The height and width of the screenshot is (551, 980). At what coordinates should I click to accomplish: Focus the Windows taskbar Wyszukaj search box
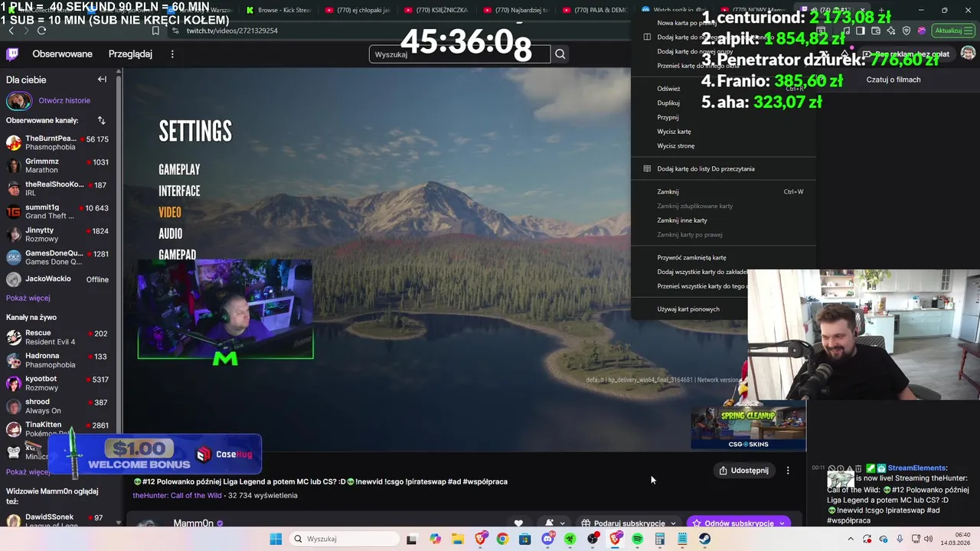pyautogui.click(x=345, y=539)
